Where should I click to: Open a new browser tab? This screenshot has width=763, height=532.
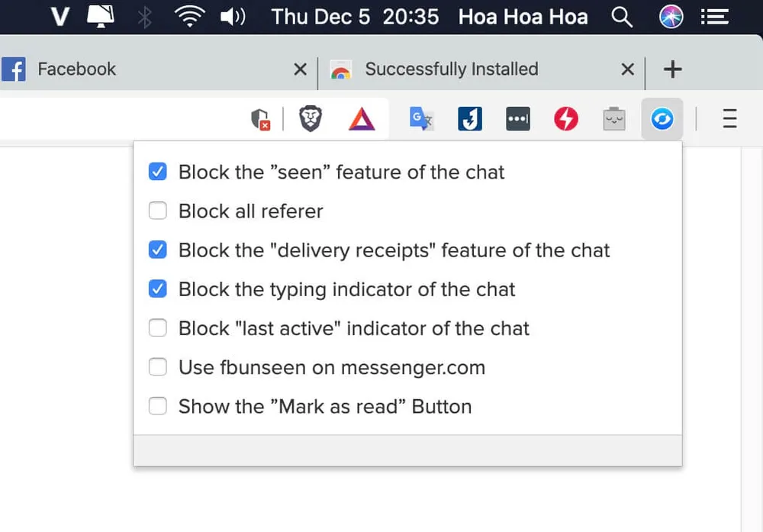click(x=672, y=69)
